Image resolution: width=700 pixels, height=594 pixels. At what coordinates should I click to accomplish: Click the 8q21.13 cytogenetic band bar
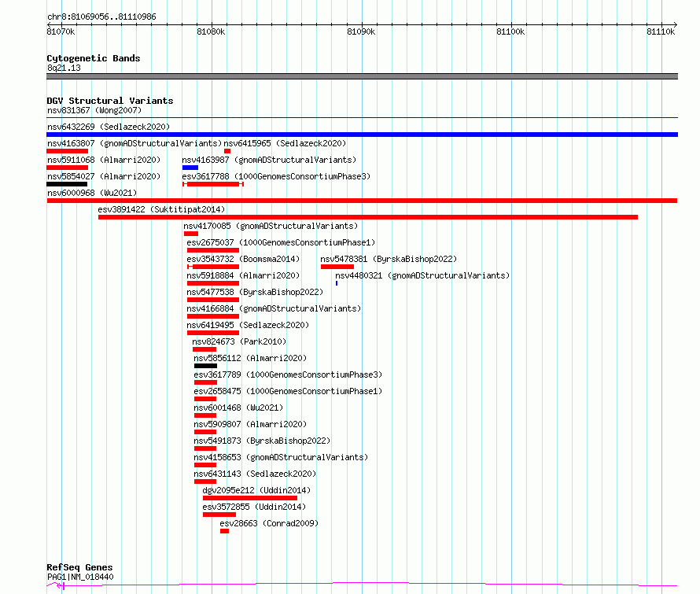coord(362,76)
